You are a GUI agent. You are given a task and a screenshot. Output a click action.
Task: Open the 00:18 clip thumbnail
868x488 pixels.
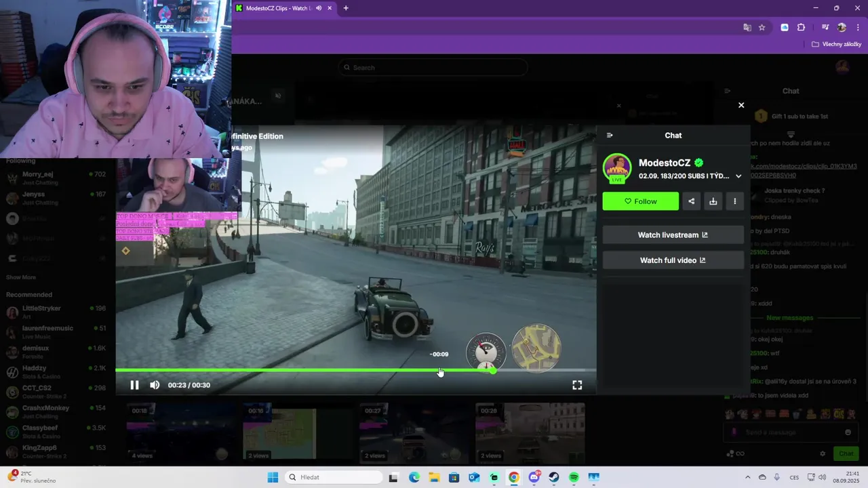[x=180, y=432]
